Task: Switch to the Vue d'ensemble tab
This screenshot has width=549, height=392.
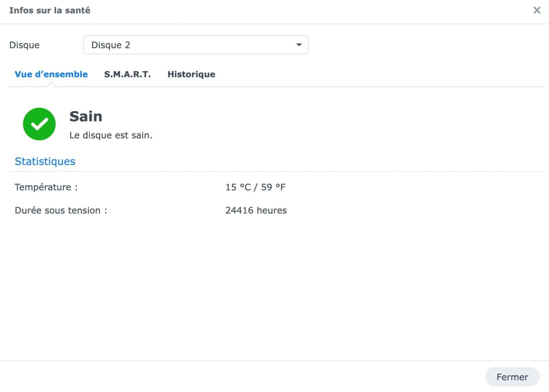Action: (51, 74)
